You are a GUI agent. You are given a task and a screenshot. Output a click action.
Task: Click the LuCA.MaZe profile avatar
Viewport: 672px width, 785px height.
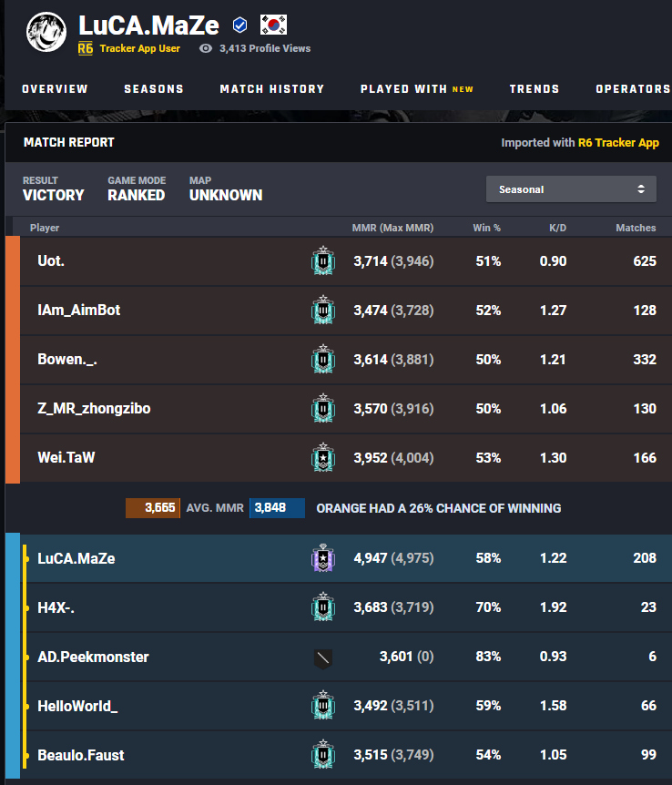pos(46,33)
